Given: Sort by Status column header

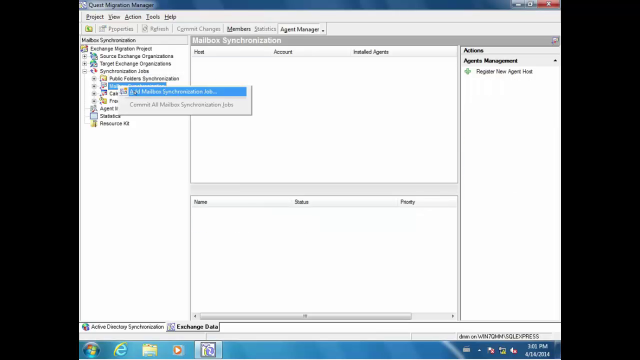Looking at the screenshot, I should pos(345,202).
